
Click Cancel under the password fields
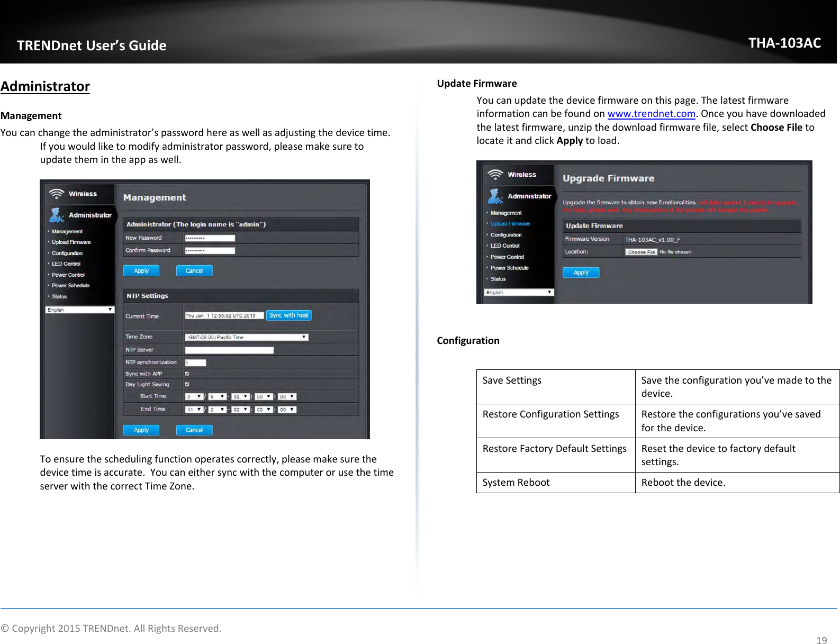[194, 271]
